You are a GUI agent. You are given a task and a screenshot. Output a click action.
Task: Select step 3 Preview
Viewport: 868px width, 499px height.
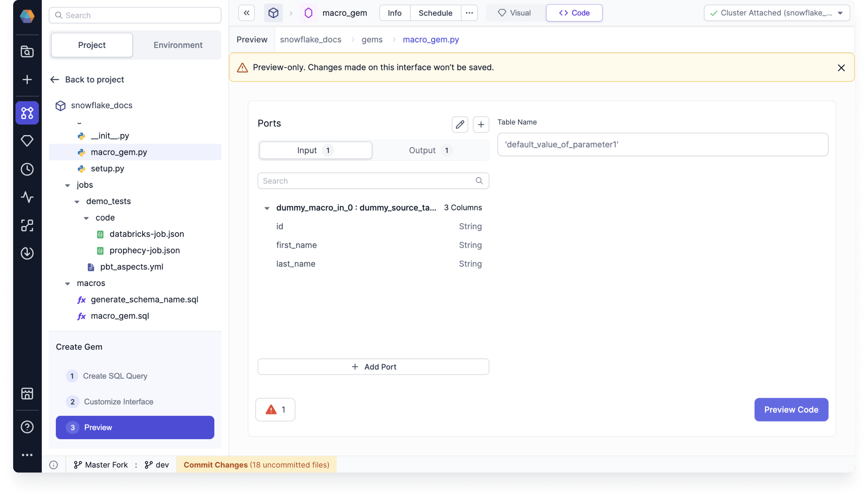135,427
